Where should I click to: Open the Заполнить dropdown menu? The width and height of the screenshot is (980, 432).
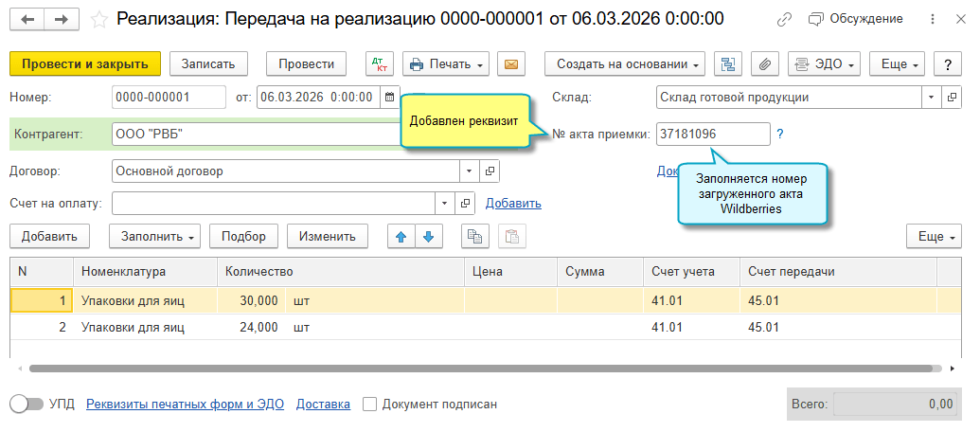coord(155,236)
